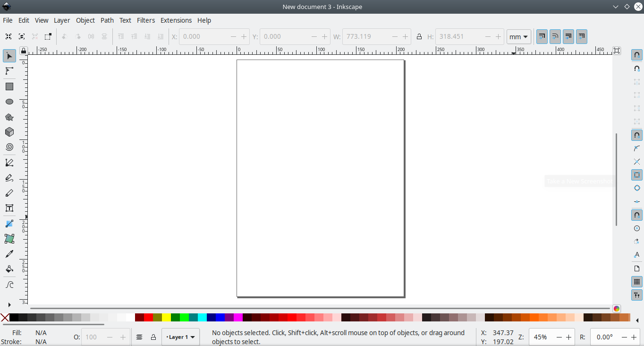Toggle move patterns with objects
This screenshot has width=644, height=346.
582,36
